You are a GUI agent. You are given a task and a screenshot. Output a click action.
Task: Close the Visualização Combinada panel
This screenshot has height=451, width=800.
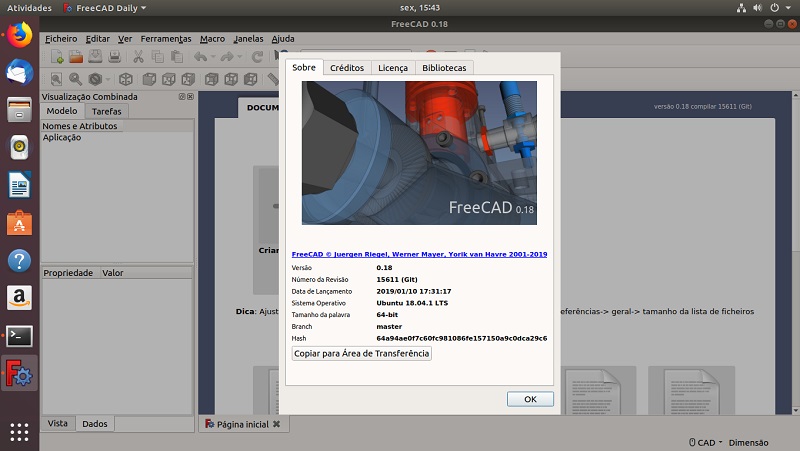190,96
